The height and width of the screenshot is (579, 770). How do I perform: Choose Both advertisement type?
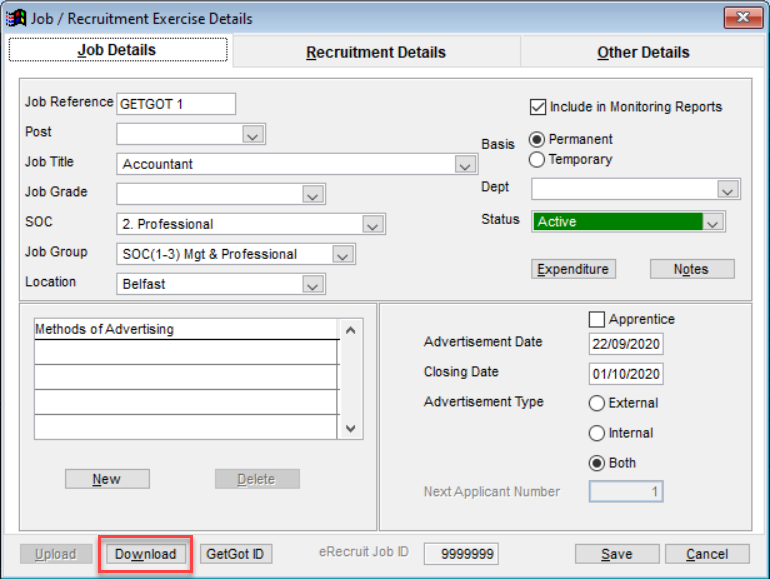597,463
